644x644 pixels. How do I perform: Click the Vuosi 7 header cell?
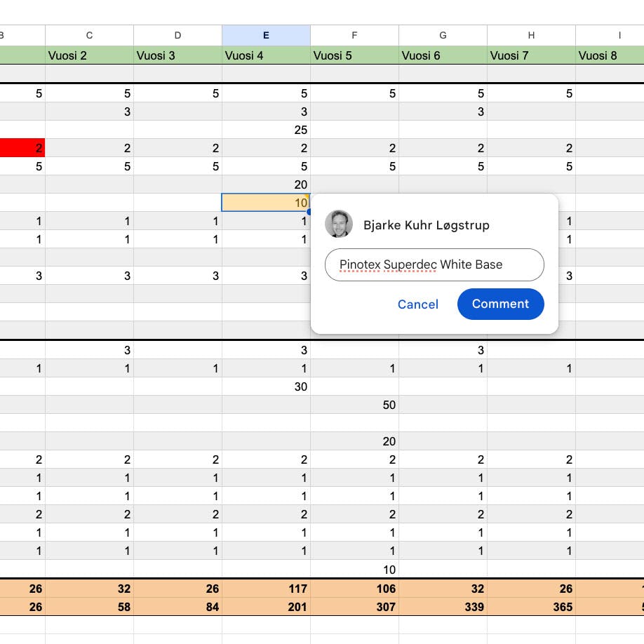[531, 55]
